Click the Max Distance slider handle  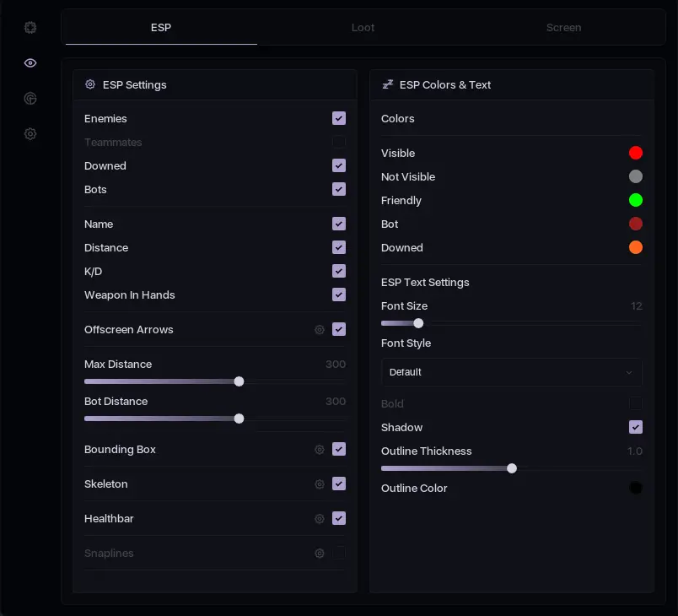(x=239, y=381)
